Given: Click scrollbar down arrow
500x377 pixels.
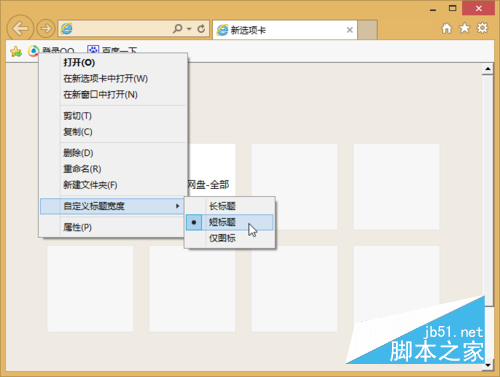Looking at the screenshot, I should pos(488,365).
